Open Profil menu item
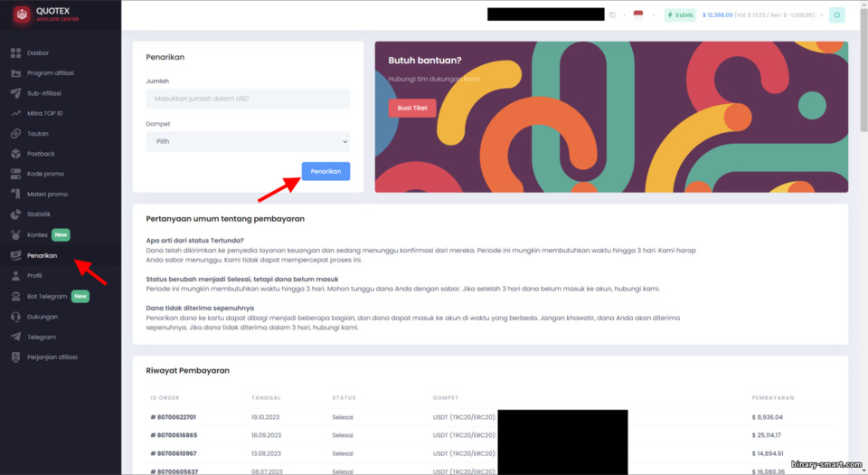Image resolution: width=868 pixels, height=475 pixels. point(34,276)
